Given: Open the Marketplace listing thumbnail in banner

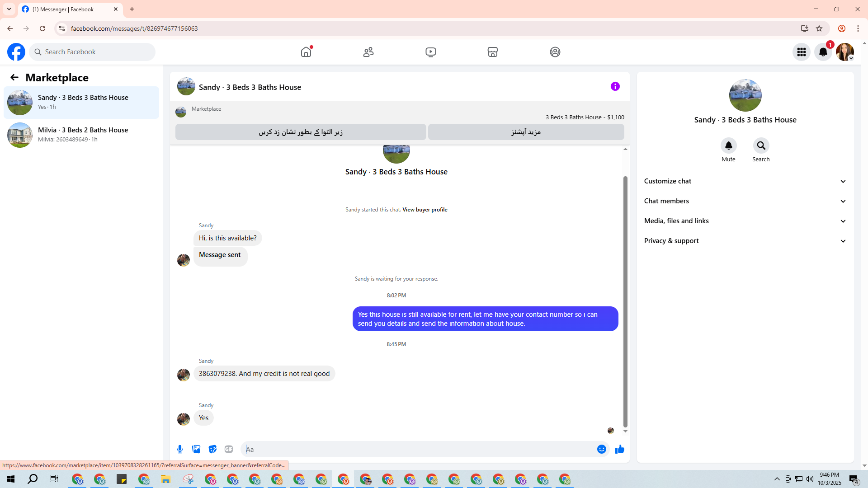Looking at the screenshot, I should (181, 112).
